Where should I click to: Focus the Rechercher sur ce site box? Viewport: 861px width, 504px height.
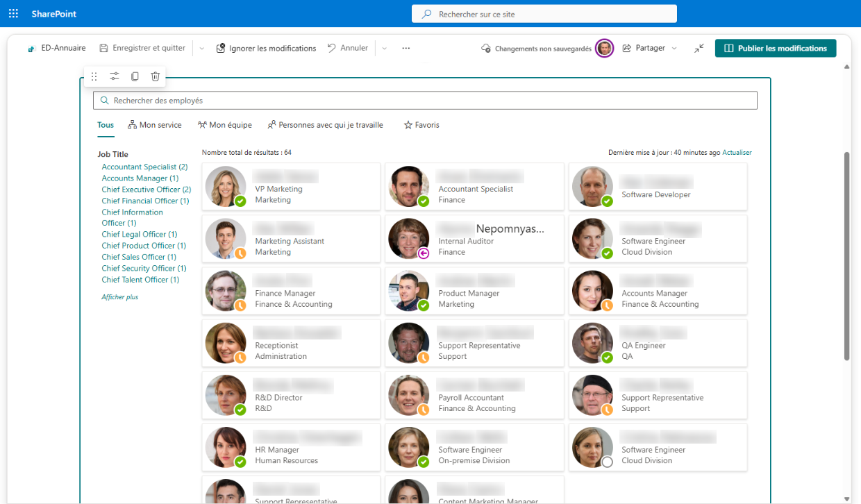544,14
